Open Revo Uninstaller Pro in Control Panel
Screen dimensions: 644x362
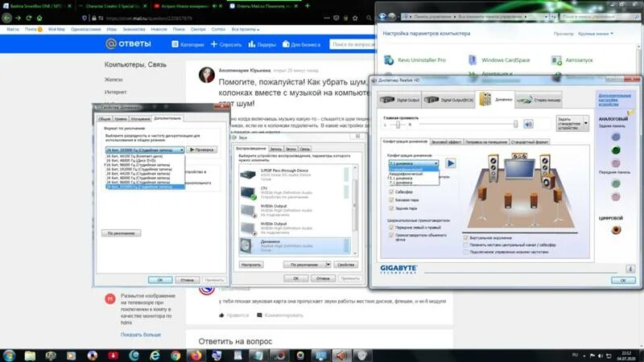click(415, 60)
